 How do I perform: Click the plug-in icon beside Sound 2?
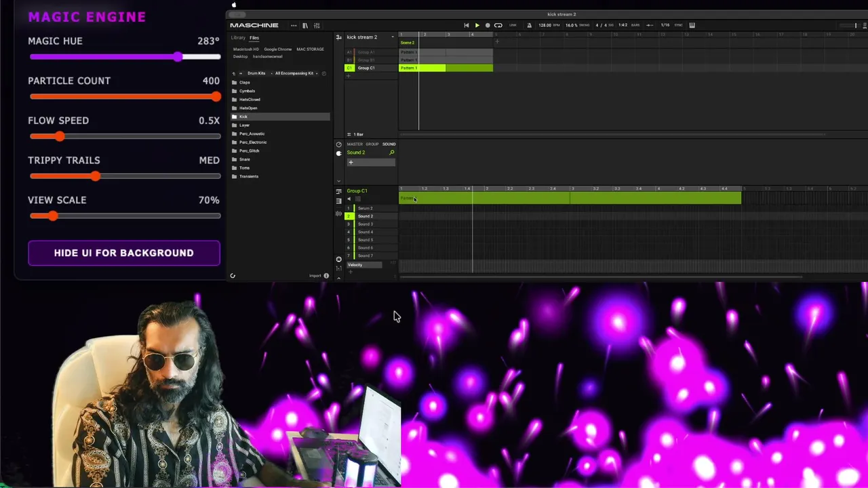339,153
